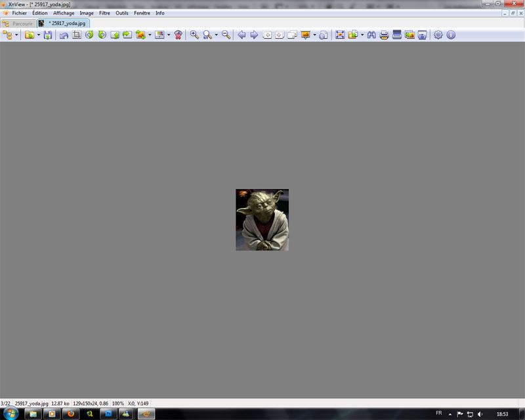This screenshot has height=420, width=525.
Task: Click the red-eye correction icon
Action: coord(178,35)
